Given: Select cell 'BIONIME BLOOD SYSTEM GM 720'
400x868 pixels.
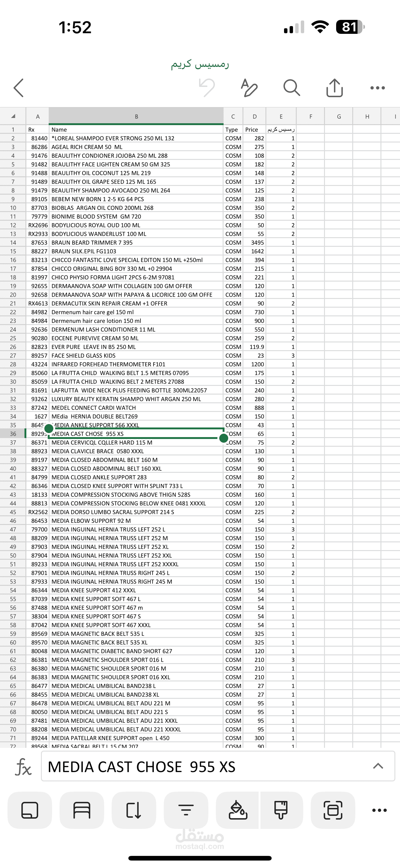Looking at the screenshot, I should pyautogui.click(x=136, y=216).
